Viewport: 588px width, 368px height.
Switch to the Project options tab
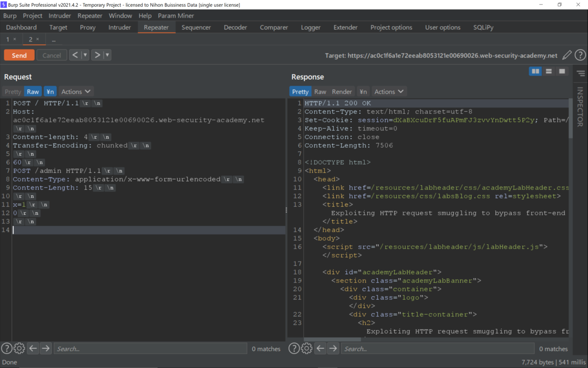pyautogui.click(x=391, y=27)
